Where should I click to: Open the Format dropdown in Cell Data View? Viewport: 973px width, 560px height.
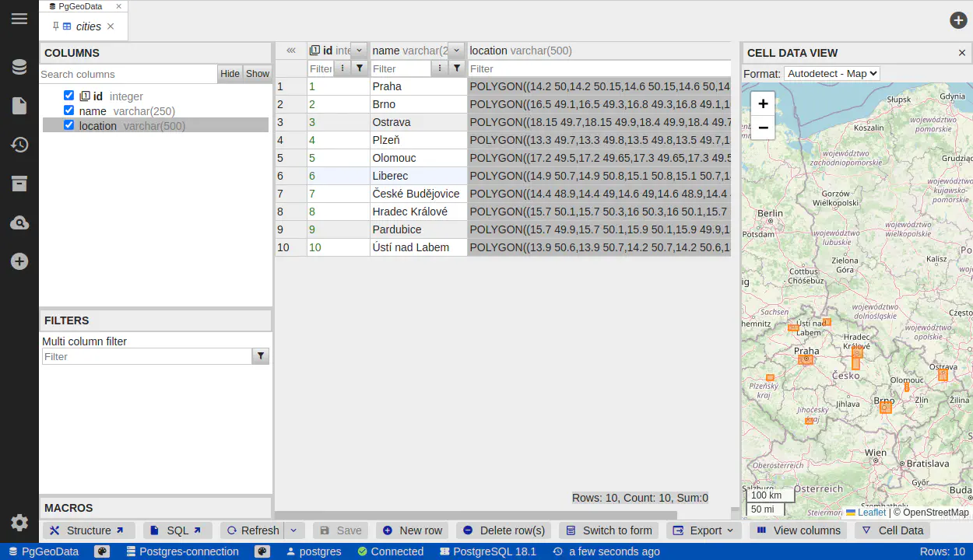point(831,74)
